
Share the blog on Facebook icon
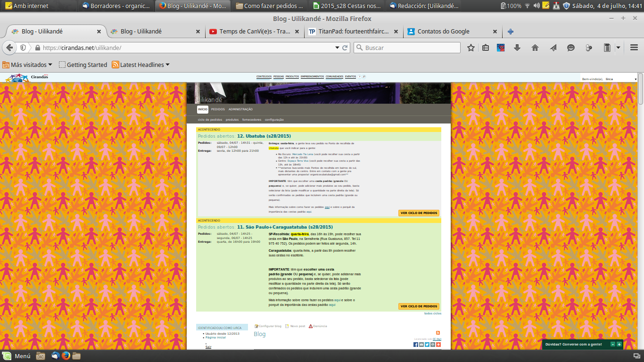(416, 345)
